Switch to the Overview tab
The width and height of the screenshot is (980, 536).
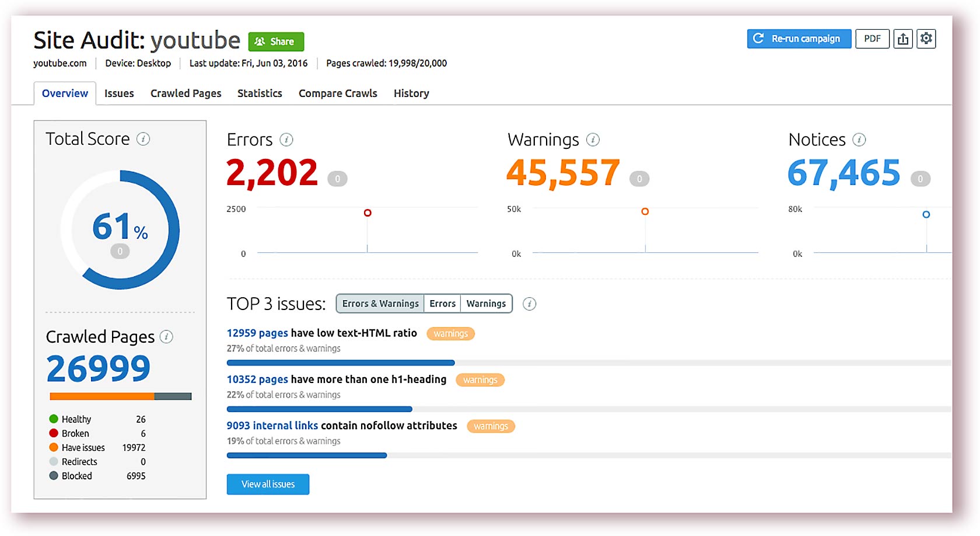tap(65, 93)
